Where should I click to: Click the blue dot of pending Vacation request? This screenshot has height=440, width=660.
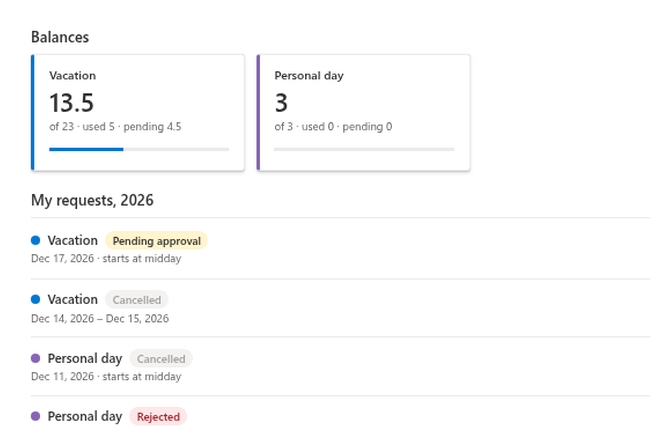[36, 240]
